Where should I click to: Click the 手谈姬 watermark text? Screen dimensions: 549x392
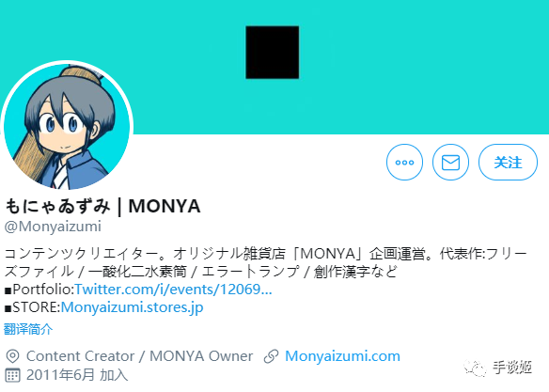coord(512,368)
